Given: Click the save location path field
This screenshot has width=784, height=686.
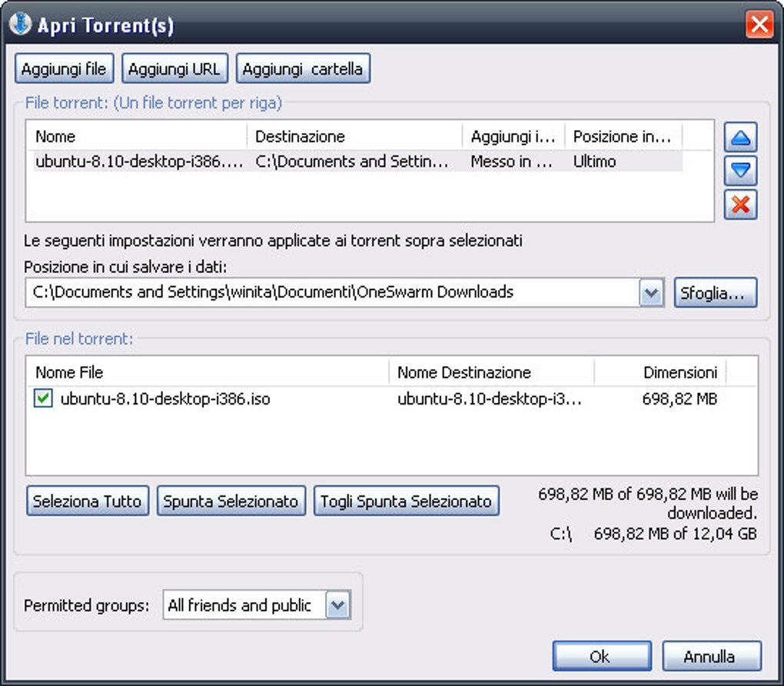Looking at the screenshot, I should [331, 292].
